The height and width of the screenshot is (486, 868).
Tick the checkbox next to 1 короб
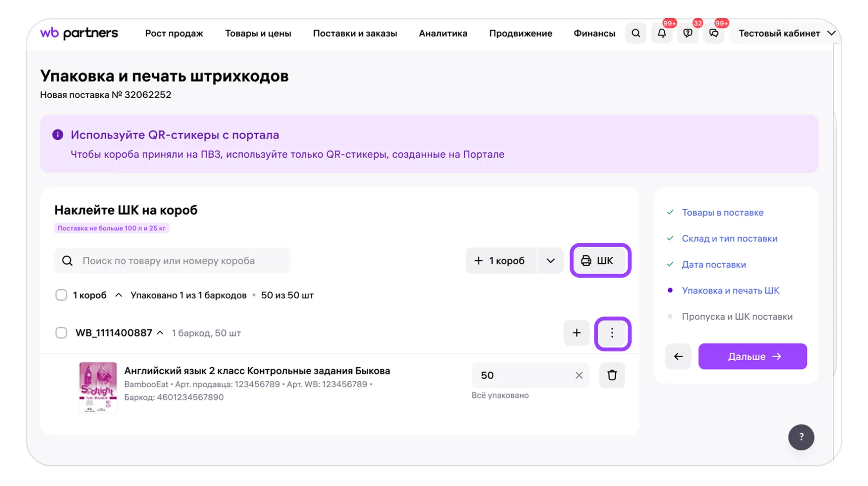[x=61, y=295]
